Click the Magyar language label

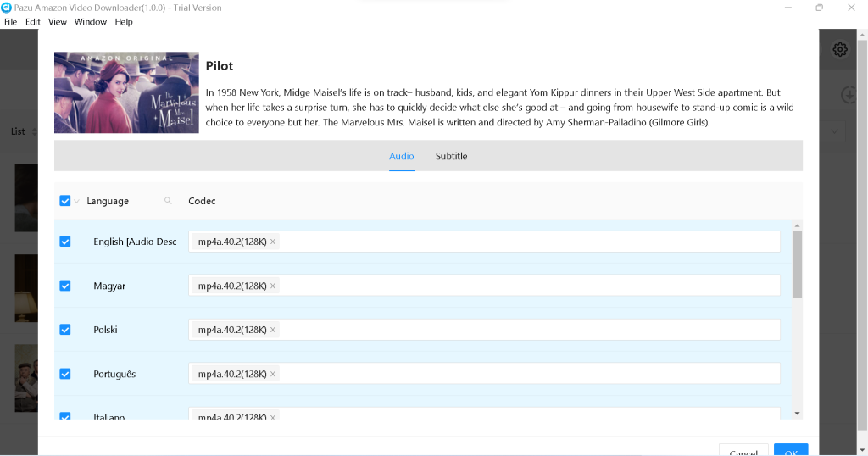(109, 286)
